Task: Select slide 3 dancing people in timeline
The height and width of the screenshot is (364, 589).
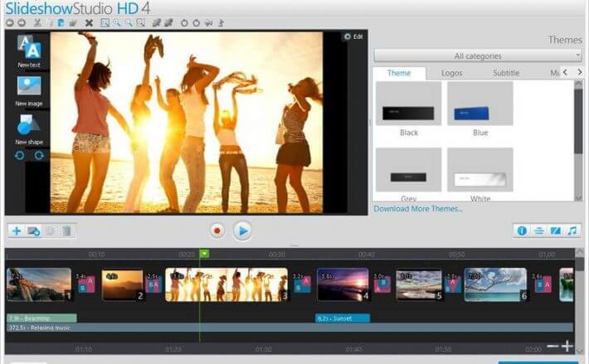Action: (x=226, y=285)
